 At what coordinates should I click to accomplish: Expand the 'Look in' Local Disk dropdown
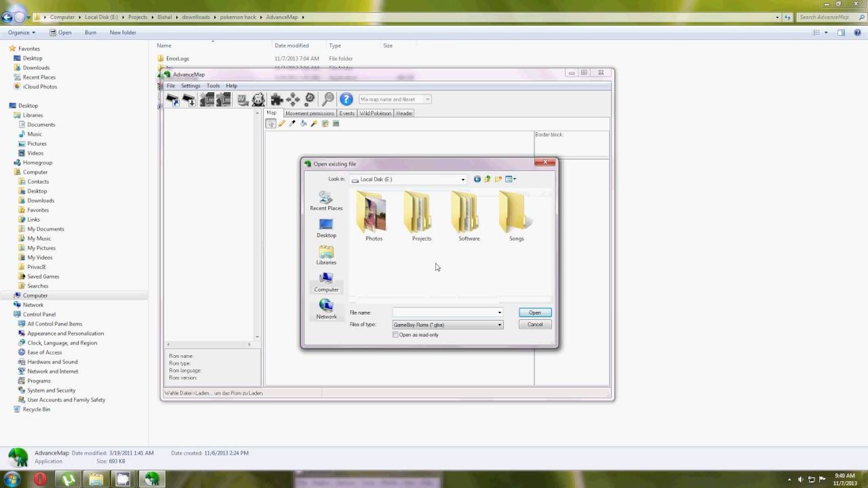coord(463,180)
